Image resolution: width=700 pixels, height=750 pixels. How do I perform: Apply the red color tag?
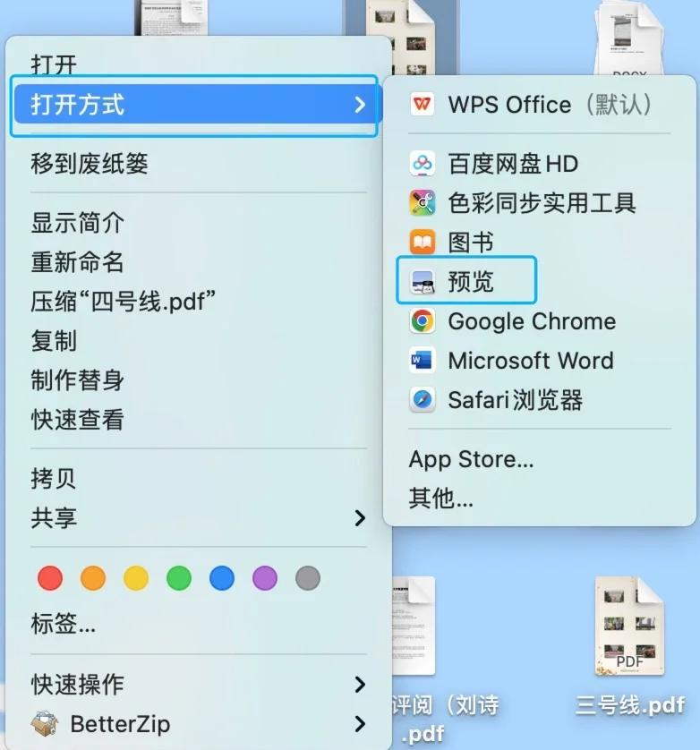tap(50, 578)
